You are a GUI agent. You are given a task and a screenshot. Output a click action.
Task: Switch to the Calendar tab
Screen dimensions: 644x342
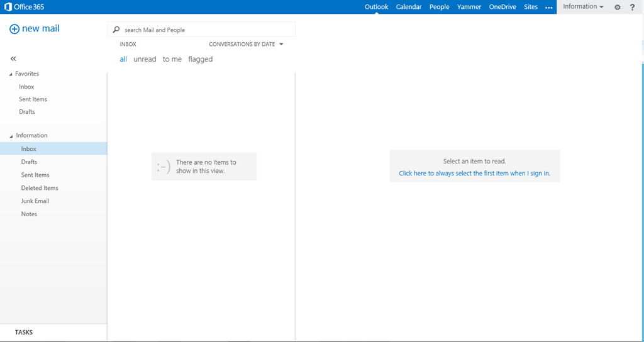point(409,7)
